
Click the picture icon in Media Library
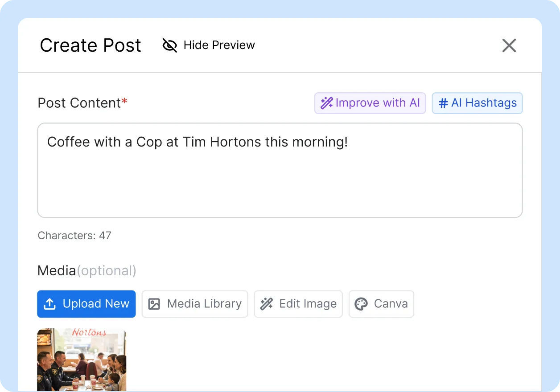[154, 304]
